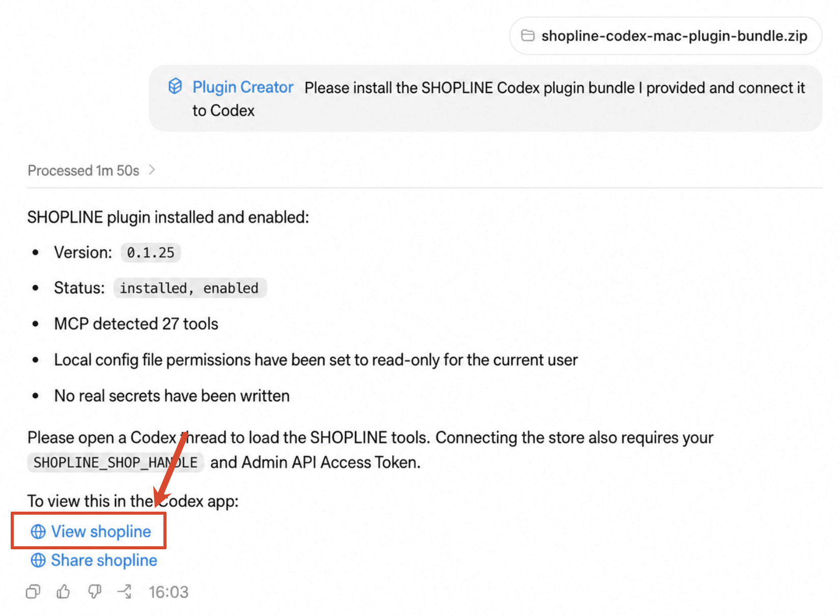The height and width of the screenshot is (616, 840).
Task: Click the globe icon beside Share shopline
Action: click(x=38, y=560)
